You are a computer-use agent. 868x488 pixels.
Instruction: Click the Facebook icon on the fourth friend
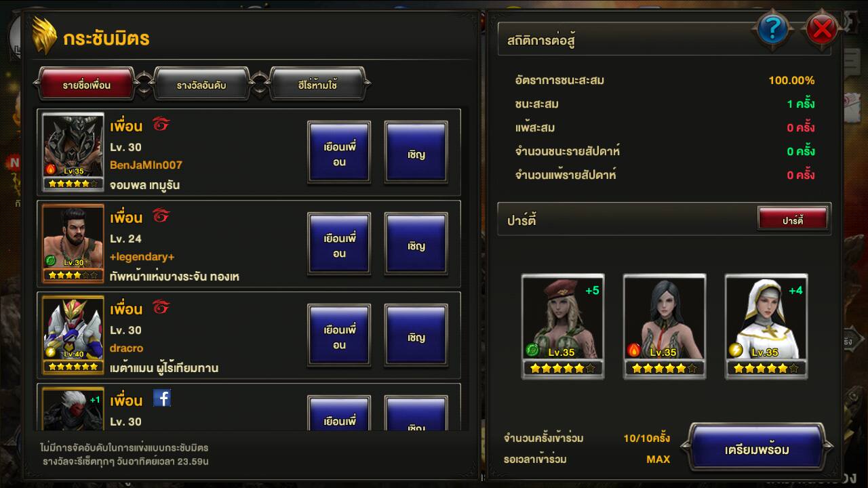[161, 398]
